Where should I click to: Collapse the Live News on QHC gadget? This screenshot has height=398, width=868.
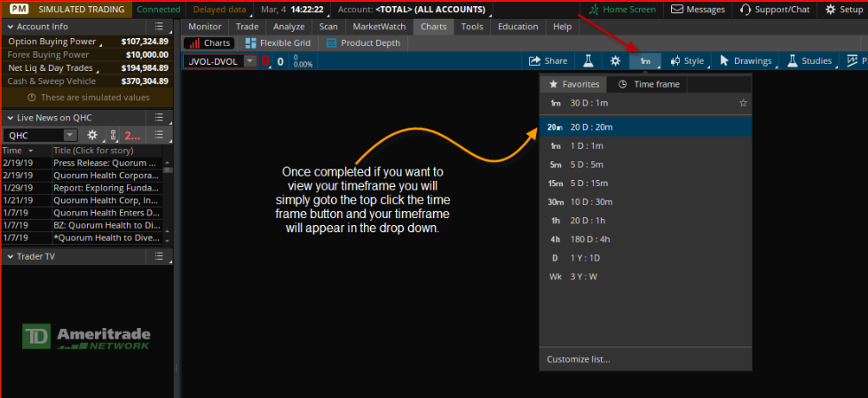[x=10, y=118]
